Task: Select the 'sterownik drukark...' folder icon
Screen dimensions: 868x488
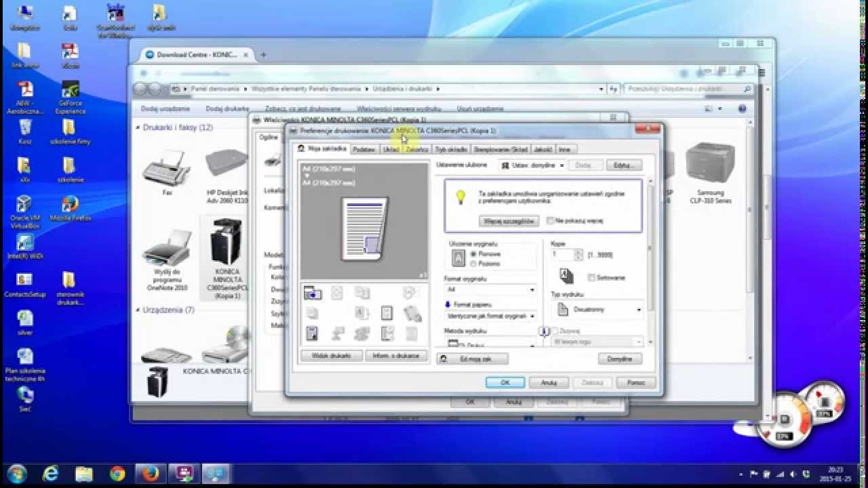Action: coord(70,289)
